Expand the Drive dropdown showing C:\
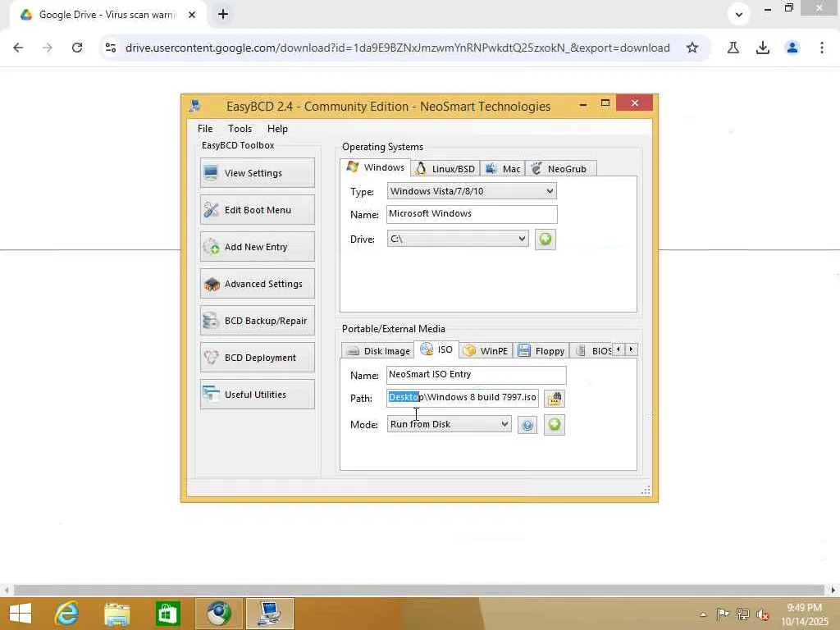This screenshot has height=630, width=840. pos(458,239)
